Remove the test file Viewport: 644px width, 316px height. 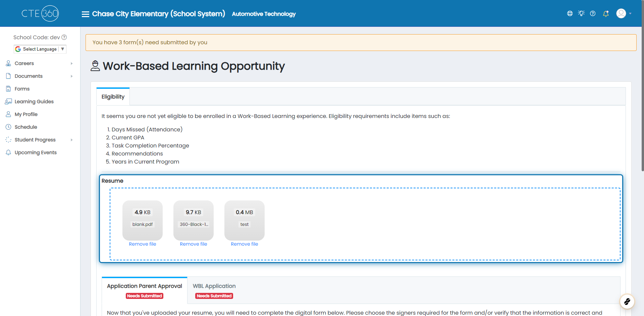245,244
